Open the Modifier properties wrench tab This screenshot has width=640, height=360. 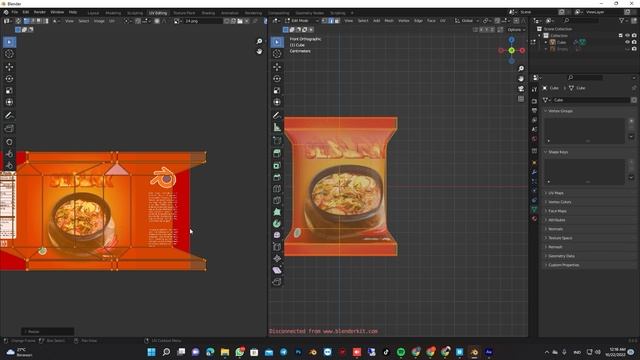point(534,172)
